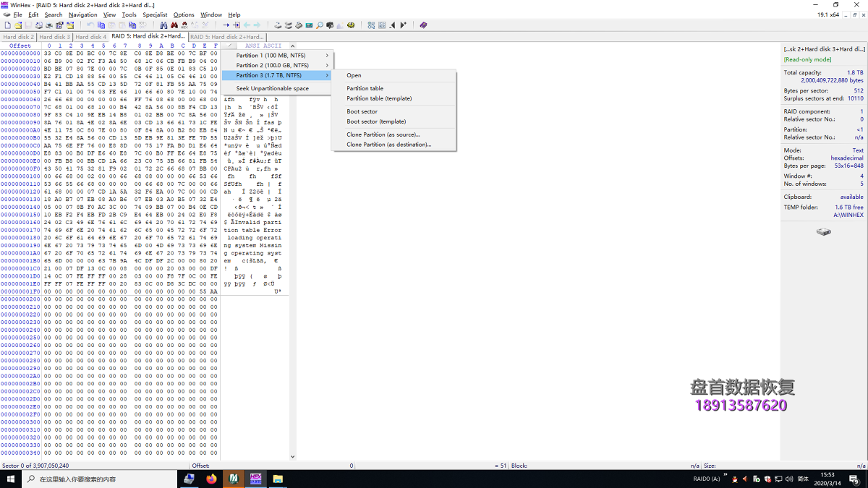
Task: Click the [Read-only mode] label
Action: [808, 59]
